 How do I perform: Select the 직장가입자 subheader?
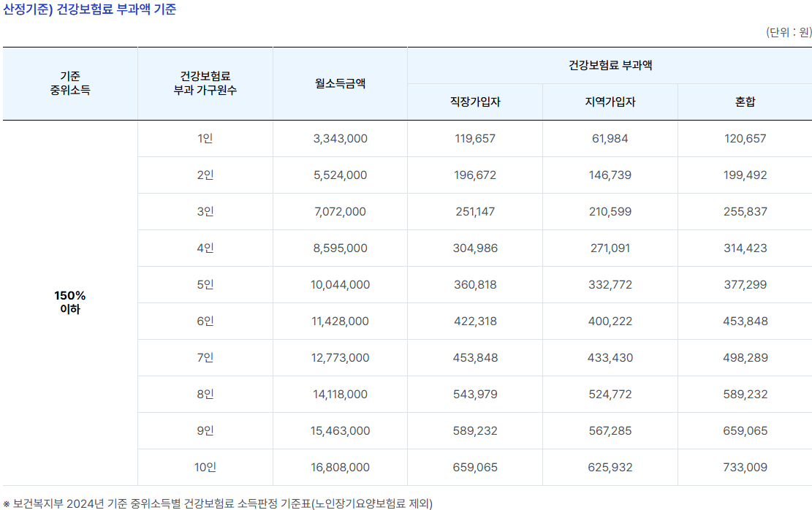pos(474,101)
